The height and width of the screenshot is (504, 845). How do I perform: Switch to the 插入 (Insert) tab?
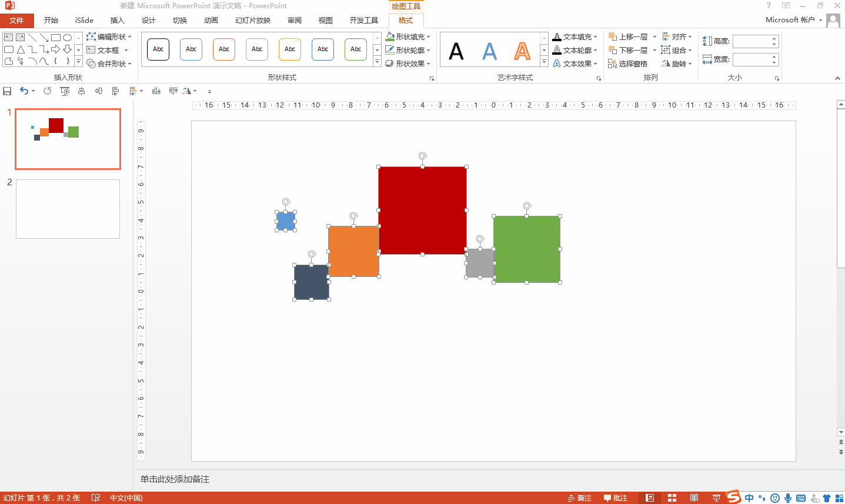tap(118, 21)
